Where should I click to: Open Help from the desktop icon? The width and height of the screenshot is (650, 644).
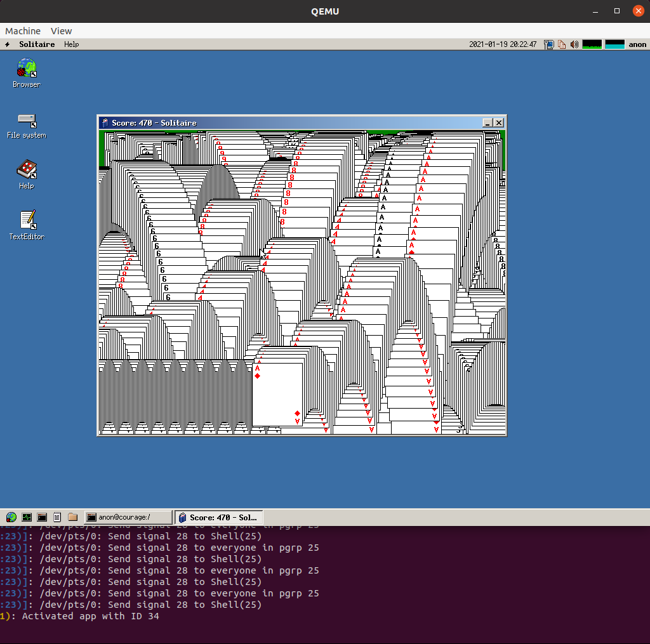tap(25, 170)
